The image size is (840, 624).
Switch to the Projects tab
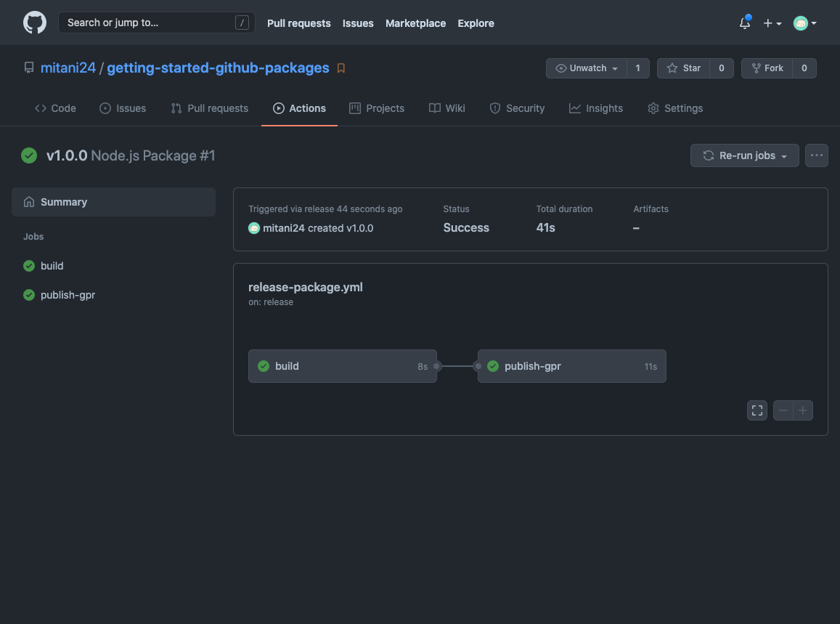[377, 108]
